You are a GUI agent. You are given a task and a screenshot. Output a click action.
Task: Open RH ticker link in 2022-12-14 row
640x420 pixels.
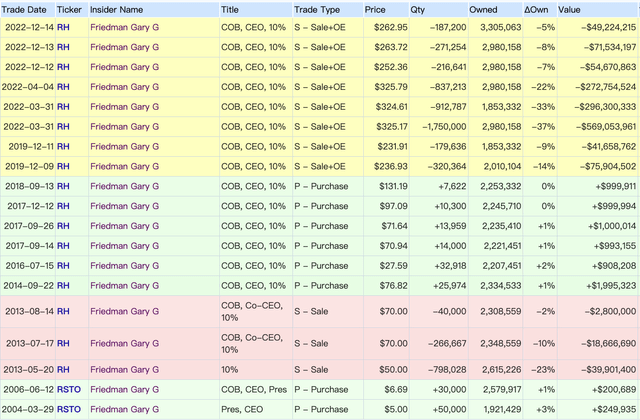[x=63, y=28]
